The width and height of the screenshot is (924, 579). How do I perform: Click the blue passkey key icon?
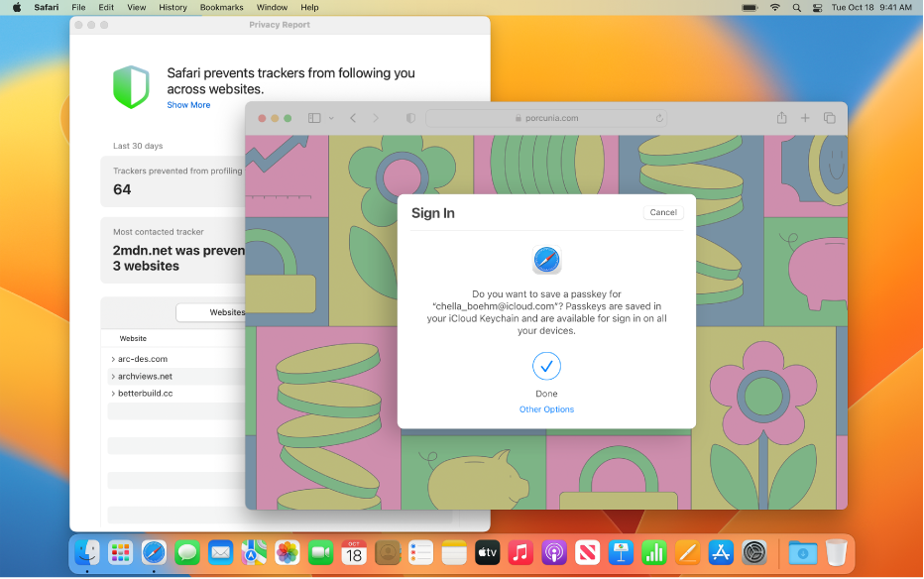(x=546, y=260)
